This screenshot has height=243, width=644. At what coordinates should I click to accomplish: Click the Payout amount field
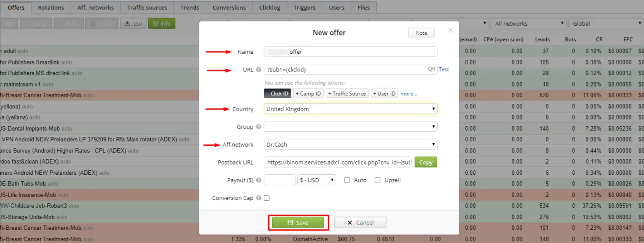coord(279,180)
